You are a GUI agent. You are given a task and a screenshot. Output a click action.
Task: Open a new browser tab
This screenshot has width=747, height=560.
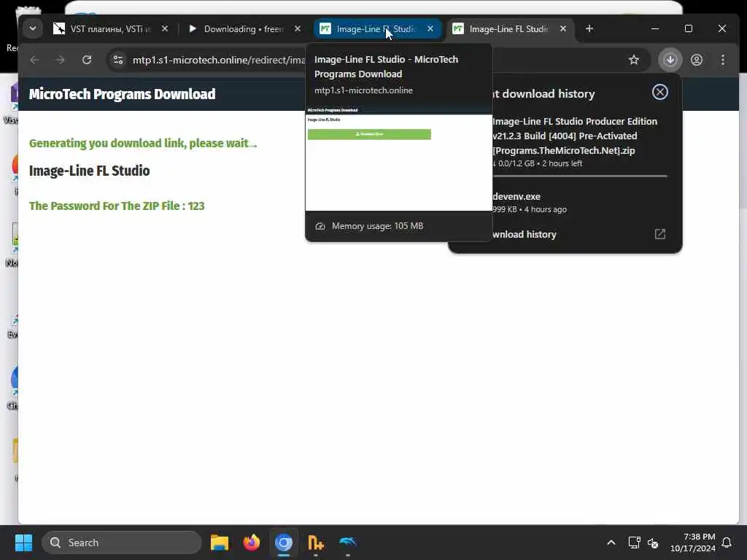tap(589, 28)
